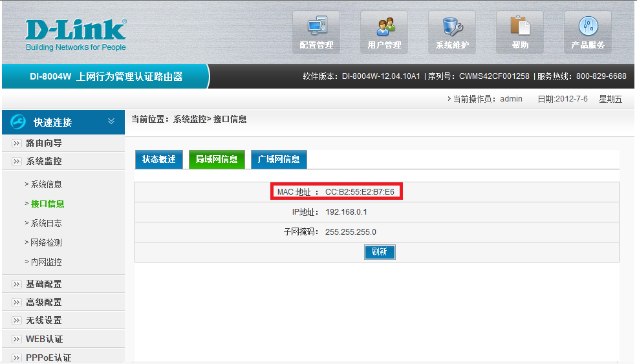Select WEB认证 menu label

[44, 339]
